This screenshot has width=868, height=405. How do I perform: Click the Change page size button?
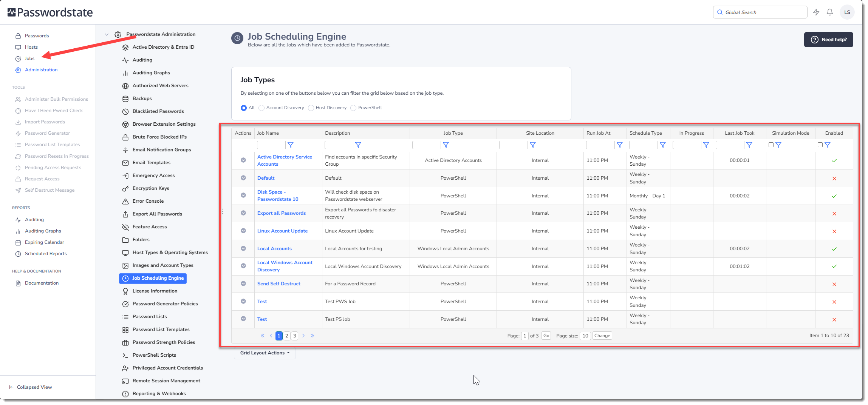coord(602,336)
